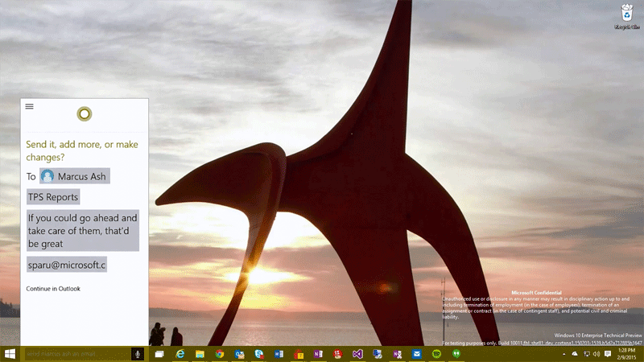Click the Cortana listening circle icon
This screenshot has height=362, width=644.
click(85, 113)
